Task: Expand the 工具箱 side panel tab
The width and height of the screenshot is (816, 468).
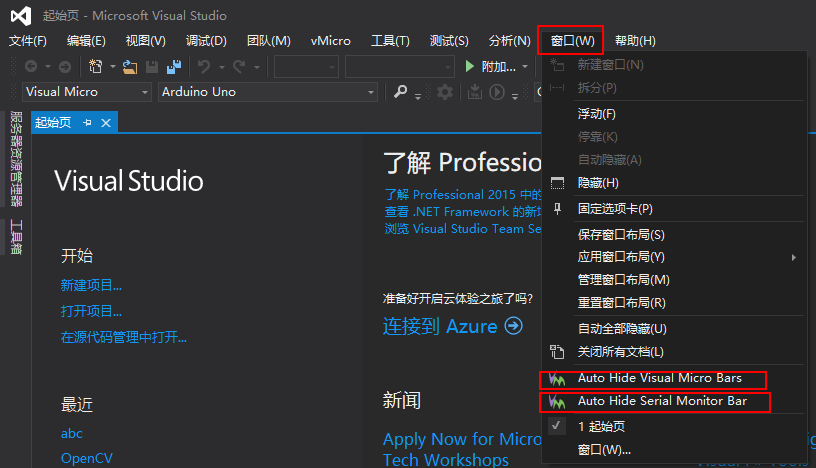Action: tap(16, 237)
